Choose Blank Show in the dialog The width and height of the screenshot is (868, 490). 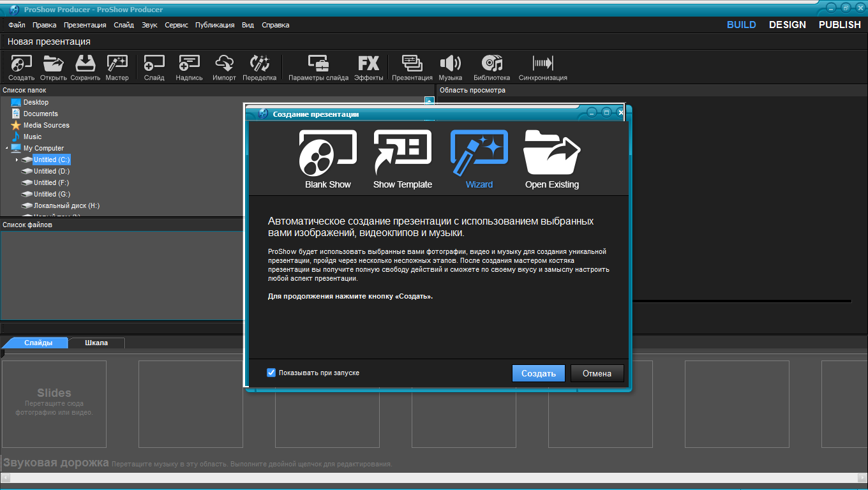pos(327,159)
